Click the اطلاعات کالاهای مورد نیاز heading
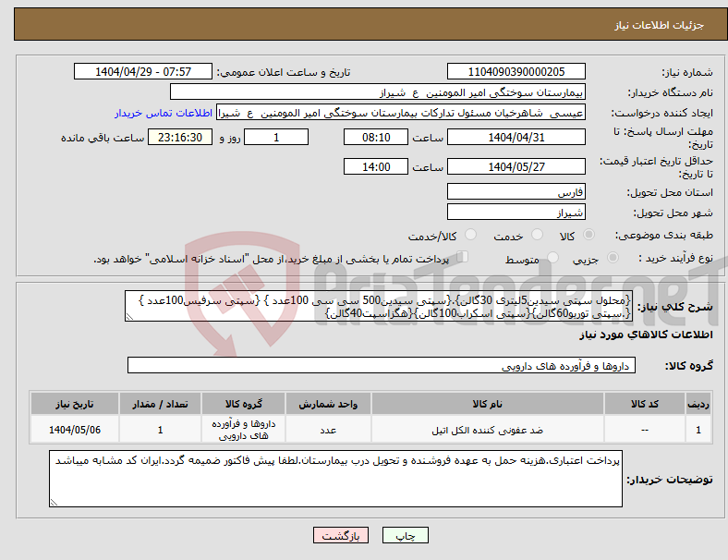 tap(646, 335)
